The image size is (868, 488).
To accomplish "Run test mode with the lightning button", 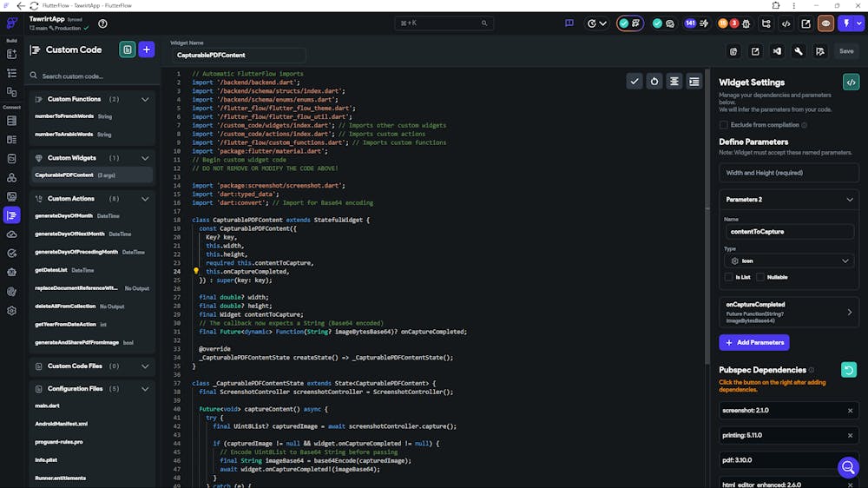I will point(846,23).
